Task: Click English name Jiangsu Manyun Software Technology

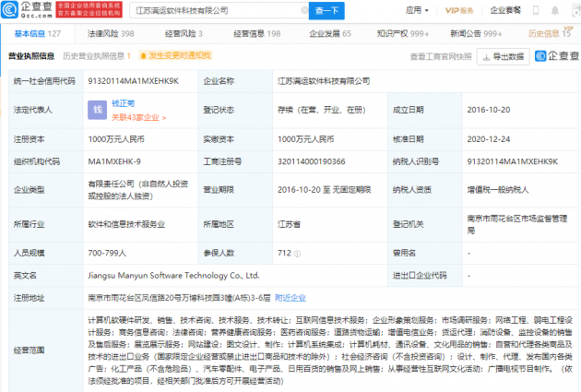Action: tap(173, 275)
